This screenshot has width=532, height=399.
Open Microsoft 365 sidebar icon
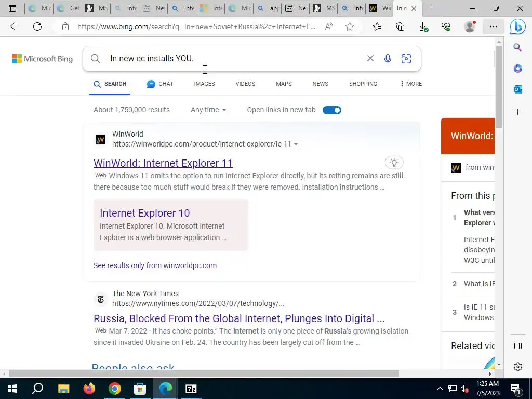click(x=517, y=69)
